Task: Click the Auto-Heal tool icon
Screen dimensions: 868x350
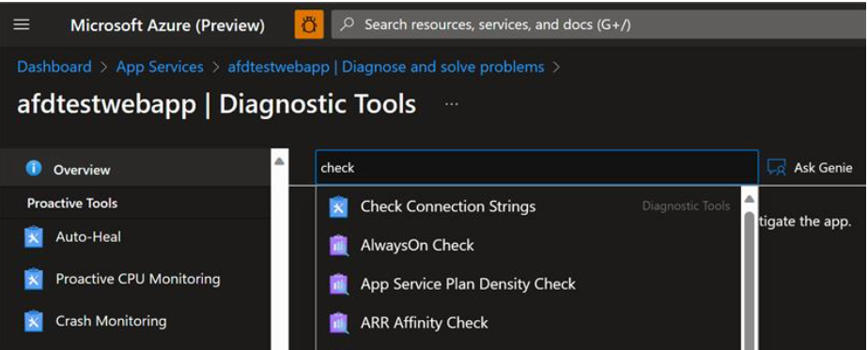Action: 34,237
